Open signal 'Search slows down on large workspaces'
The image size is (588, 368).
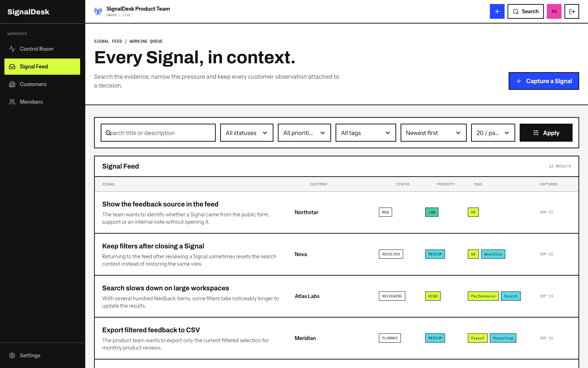(165, 288)
